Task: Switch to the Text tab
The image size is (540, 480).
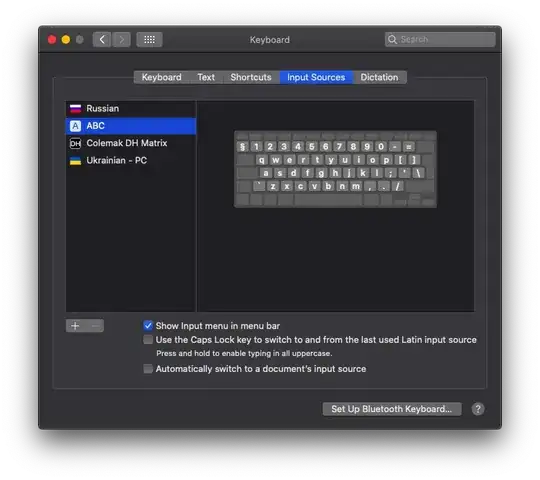Action: tap(206, 77)
